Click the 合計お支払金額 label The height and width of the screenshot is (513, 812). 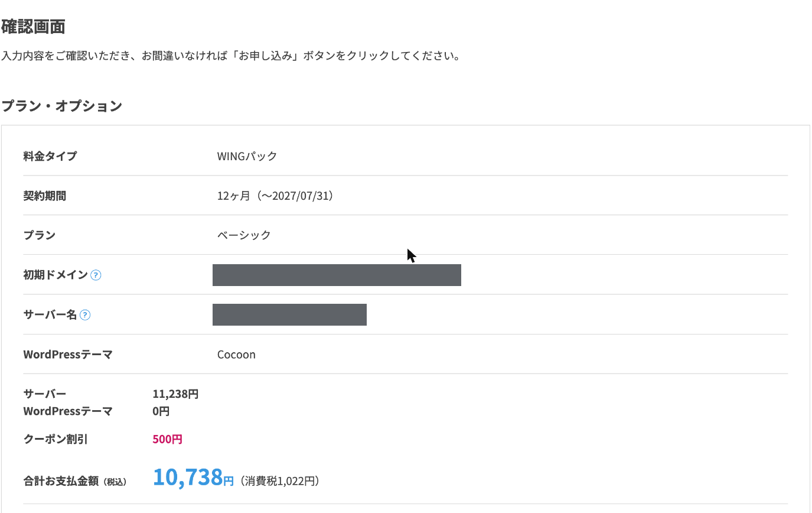tap(75, 481)
